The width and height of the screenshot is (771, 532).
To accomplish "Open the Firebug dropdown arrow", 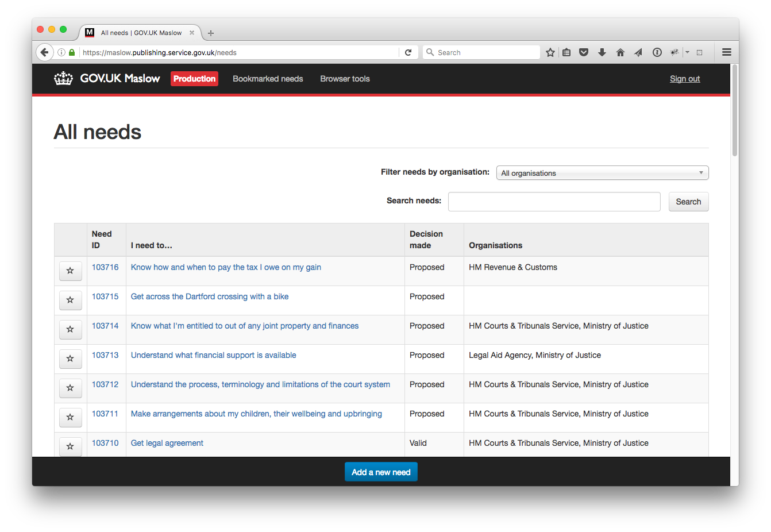I will pos(687,52).
